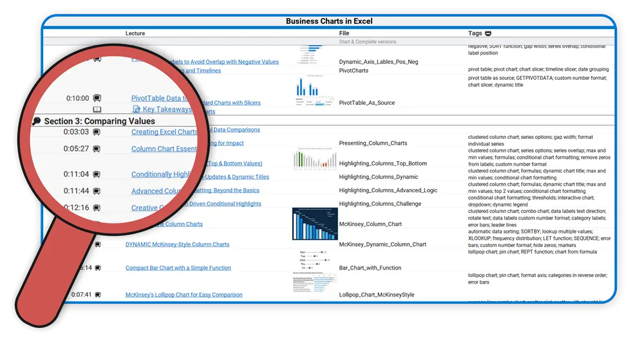Viewport: 644px width, 337px height.
Task: Select the Lecture column header
Action: 135,33
